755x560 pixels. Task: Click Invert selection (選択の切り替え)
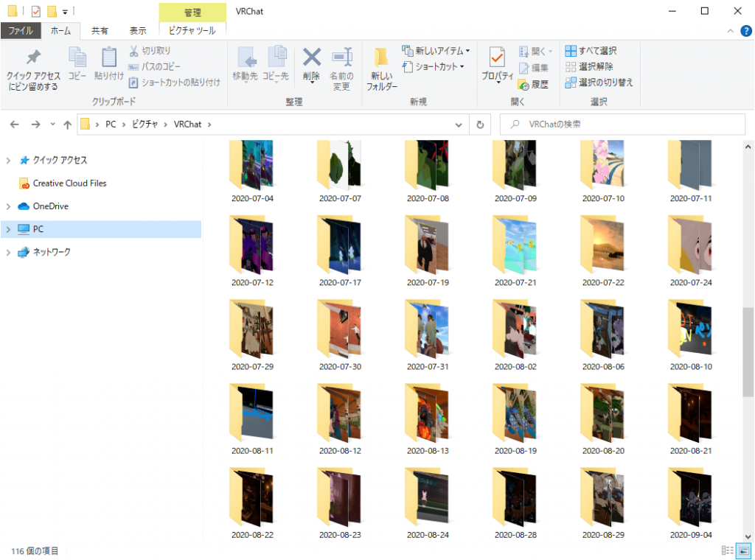coord(599,83)
